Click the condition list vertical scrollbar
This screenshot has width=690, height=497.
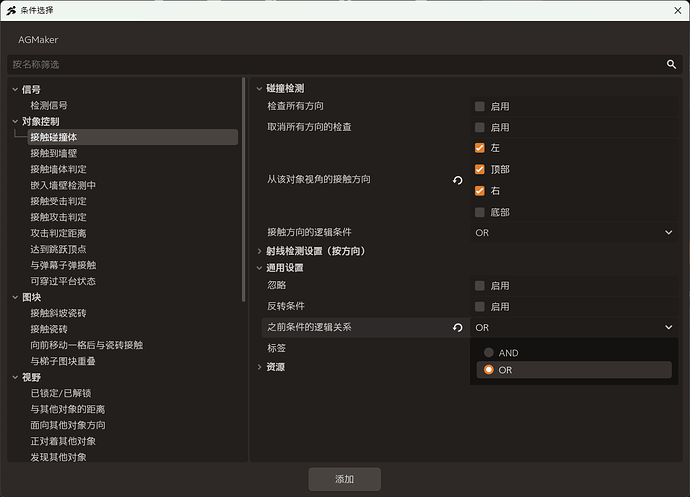pos(244,189)
